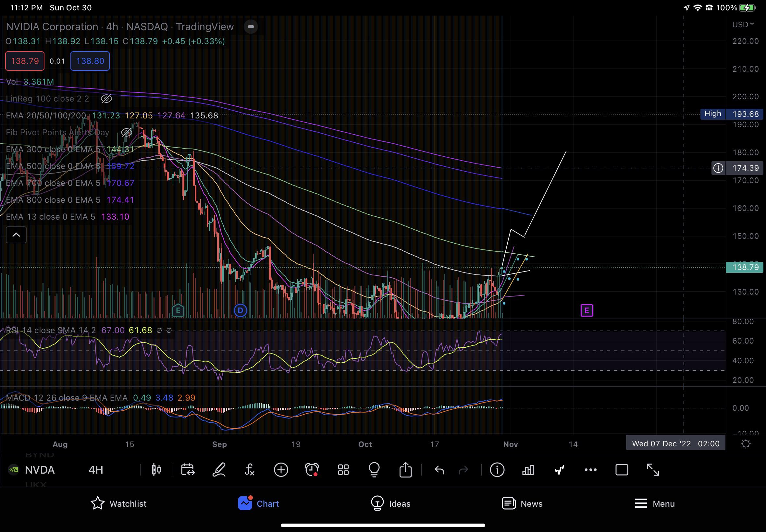The image size is (766, 532).
Task: Open the USD currency dropdown
Action: [743, 24]
